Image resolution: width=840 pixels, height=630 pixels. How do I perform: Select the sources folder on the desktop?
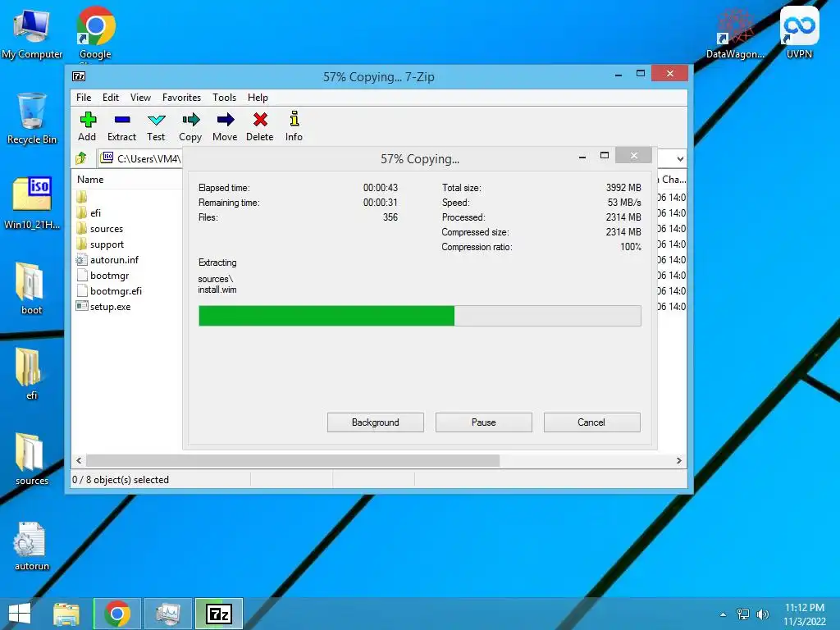point(32,459)
